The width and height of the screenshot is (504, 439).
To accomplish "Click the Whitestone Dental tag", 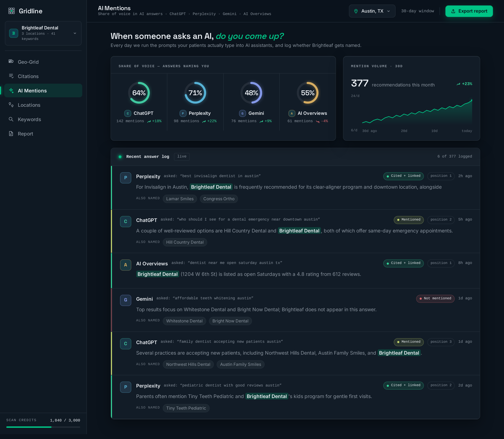I will 184,321.
